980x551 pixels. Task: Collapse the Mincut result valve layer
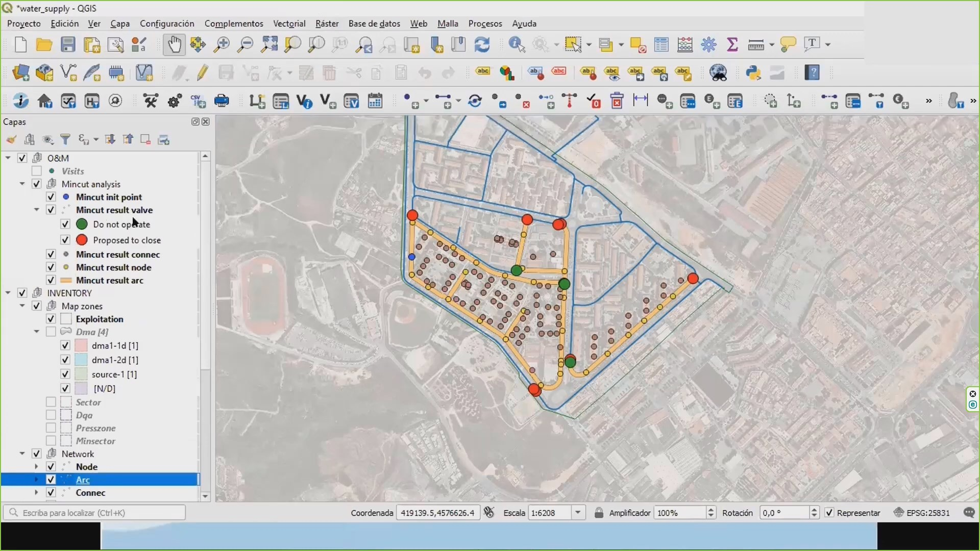coord(36,210)
